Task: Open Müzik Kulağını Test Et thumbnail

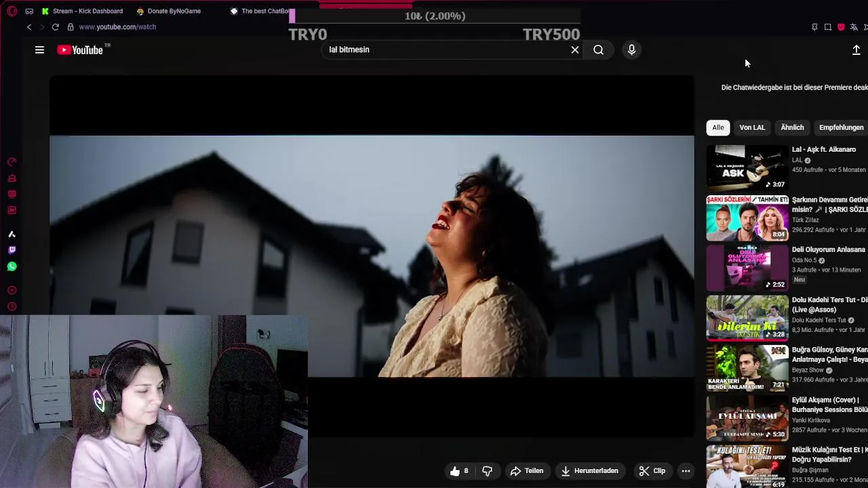Action: [747, 467]
